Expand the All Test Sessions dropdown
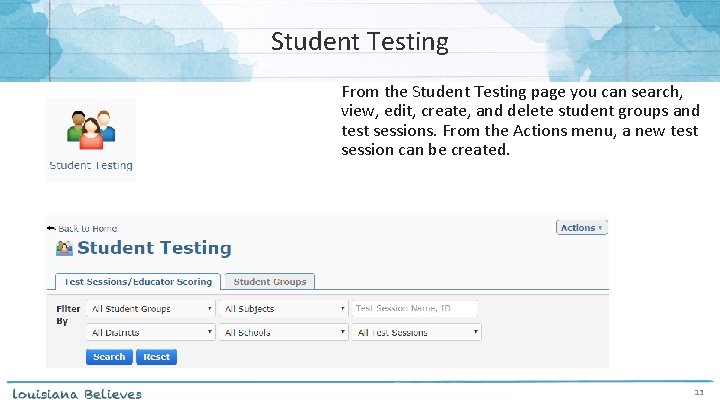Viewport: 720px width, 405px height. coord(416,332)
